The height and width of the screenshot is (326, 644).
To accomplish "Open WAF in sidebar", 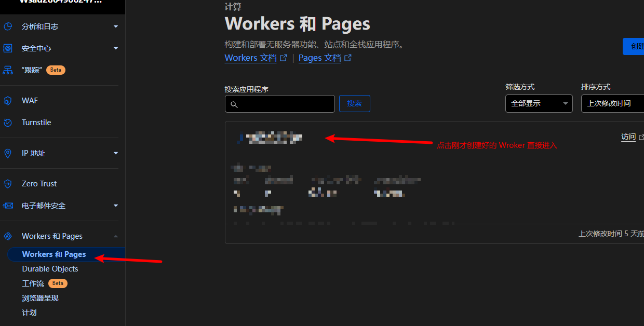I will pos(30,101).
